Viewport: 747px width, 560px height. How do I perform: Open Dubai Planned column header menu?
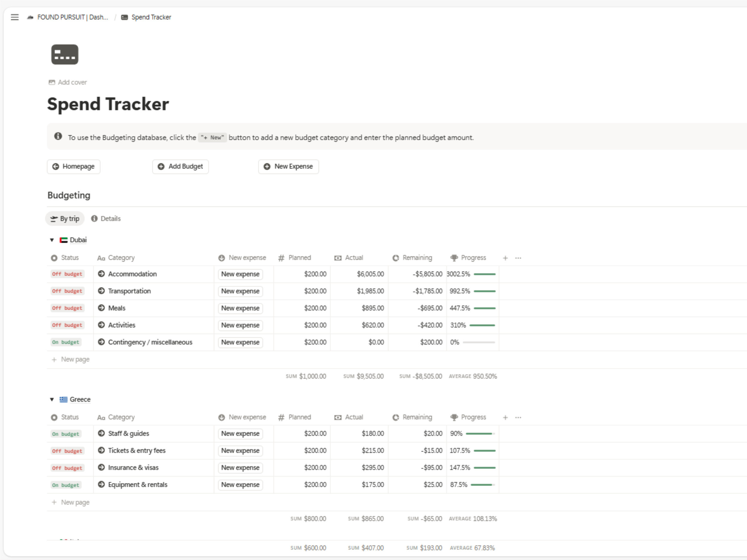tap(299, 258)
